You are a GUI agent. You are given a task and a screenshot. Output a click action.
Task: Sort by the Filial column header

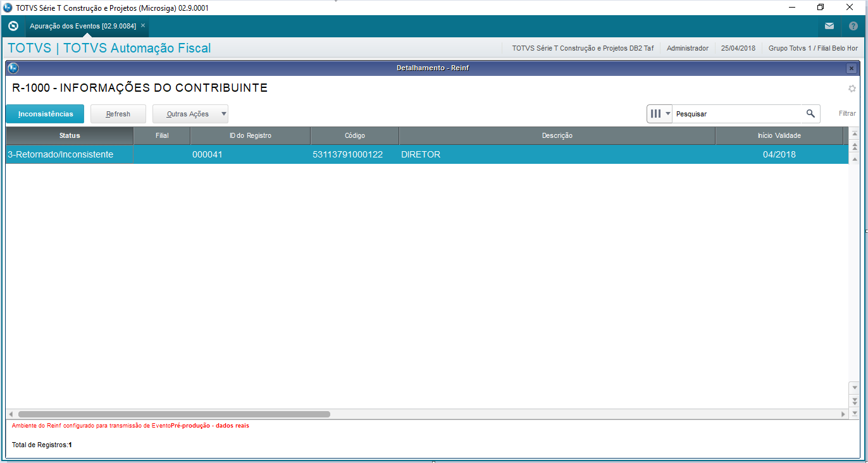pyautogui.click(x=162, y=136)
